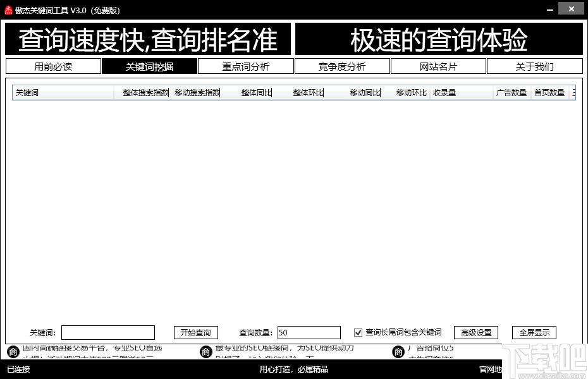The width and height of the screenshot is (588, 379).
Task: Open the 最专业的SEO链接 ad link
Action: pos(285,348)
